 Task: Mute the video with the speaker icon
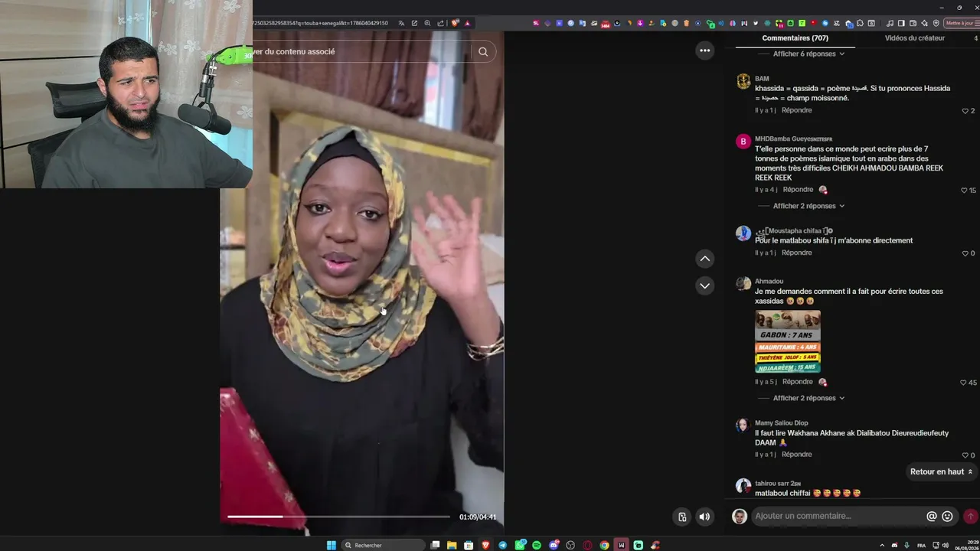[x=704, y=517]
